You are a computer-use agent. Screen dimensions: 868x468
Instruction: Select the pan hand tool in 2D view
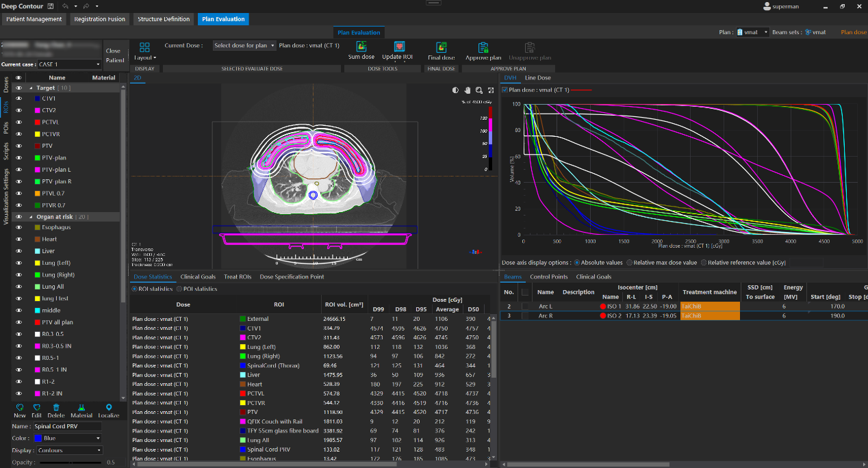(468, 90)
